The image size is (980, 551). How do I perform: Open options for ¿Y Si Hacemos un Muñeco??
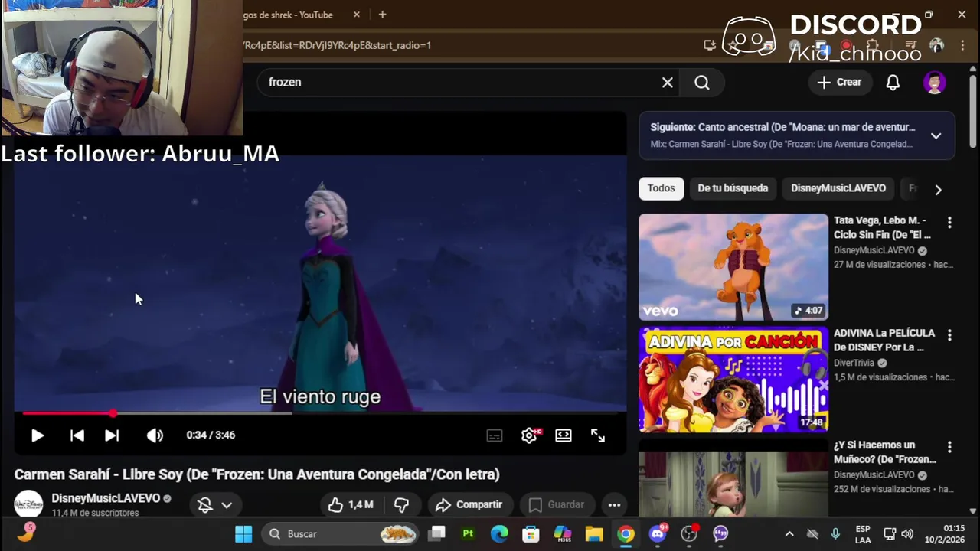click(x=949, y=447)
